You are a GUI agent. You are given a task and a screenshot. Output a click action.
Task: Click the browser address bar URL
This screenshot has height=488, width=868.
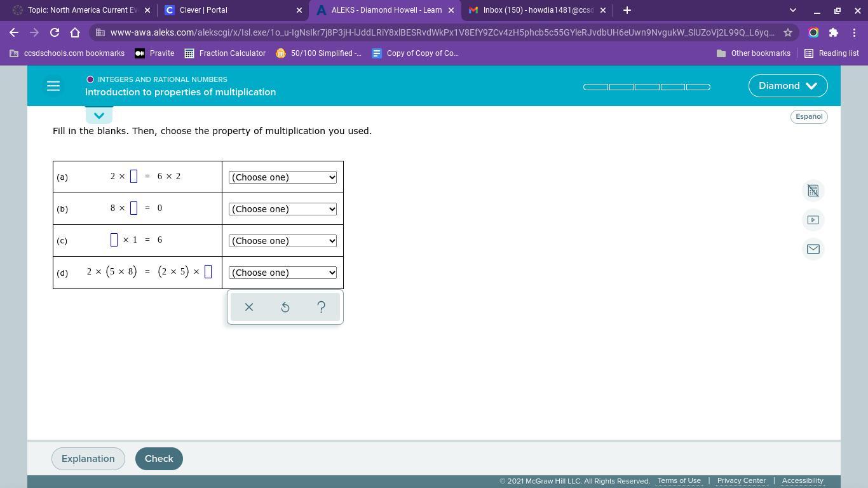pos(442,32)
